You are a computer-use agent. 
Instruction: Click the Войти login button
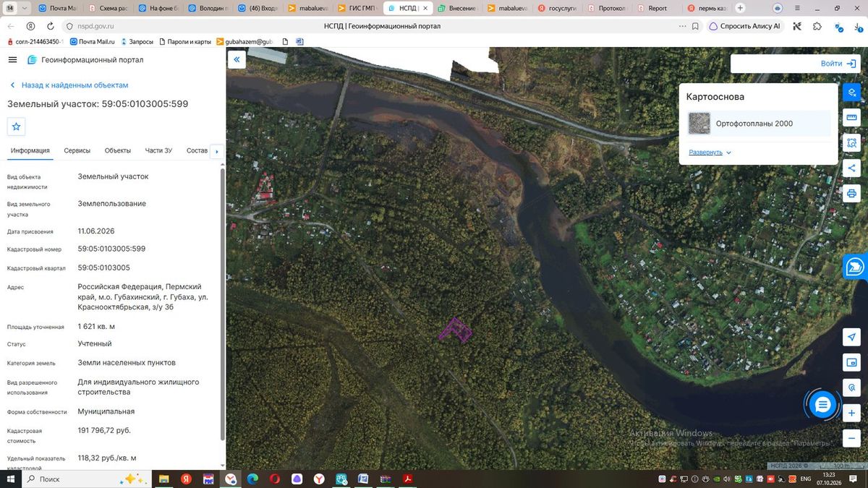pos(839,64)
